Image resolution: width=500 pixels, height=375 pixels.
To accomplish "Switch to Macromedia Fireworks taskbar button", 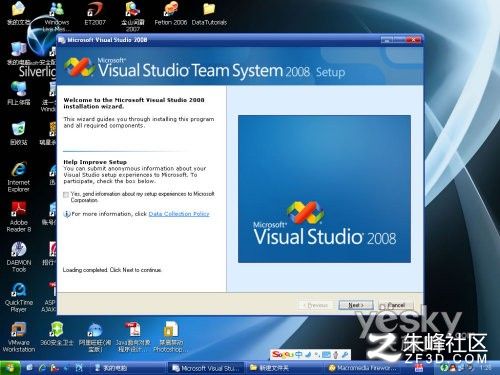I will point(363,368).
